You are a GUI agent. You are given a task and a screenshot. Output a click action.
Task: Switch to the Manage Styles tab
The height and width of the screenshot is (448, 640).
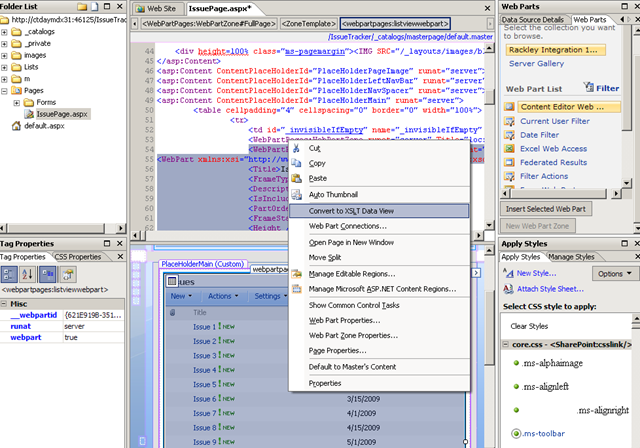click(x=571, y=257)
